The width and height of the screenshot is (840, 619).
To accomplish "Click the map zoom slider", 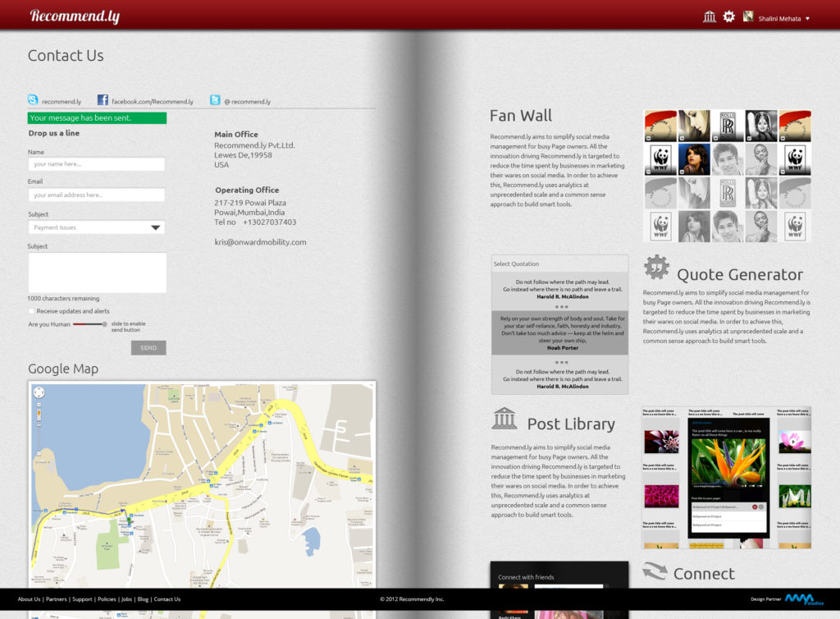I will coord(39,429).
